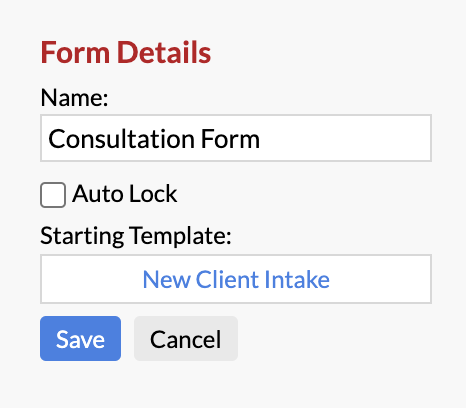Click the word Form in name field
Viewport: 466px width, 408px height.
click(x=230, y=139)
